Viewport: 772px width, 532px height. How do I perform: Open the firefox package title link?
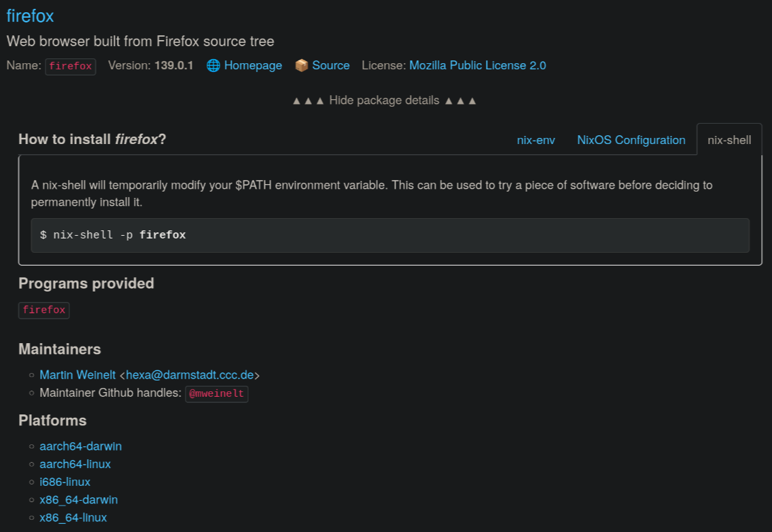30,16
